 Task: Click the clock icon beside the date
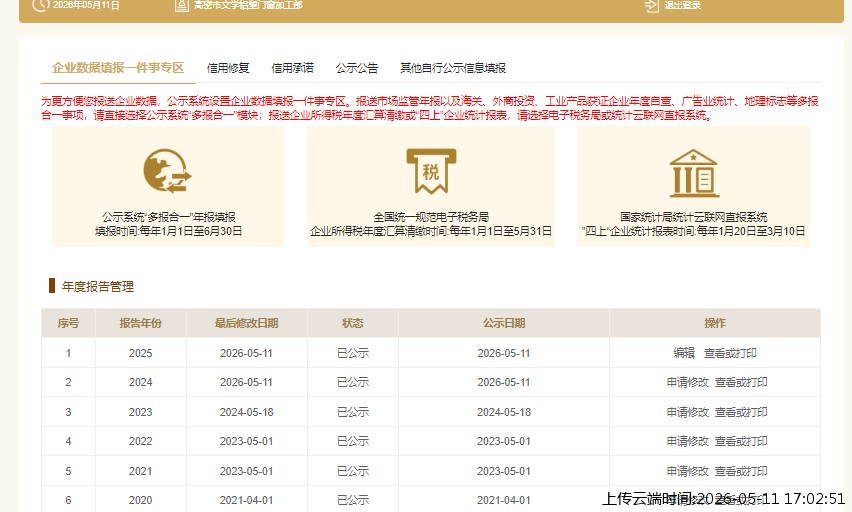[41, 5]
